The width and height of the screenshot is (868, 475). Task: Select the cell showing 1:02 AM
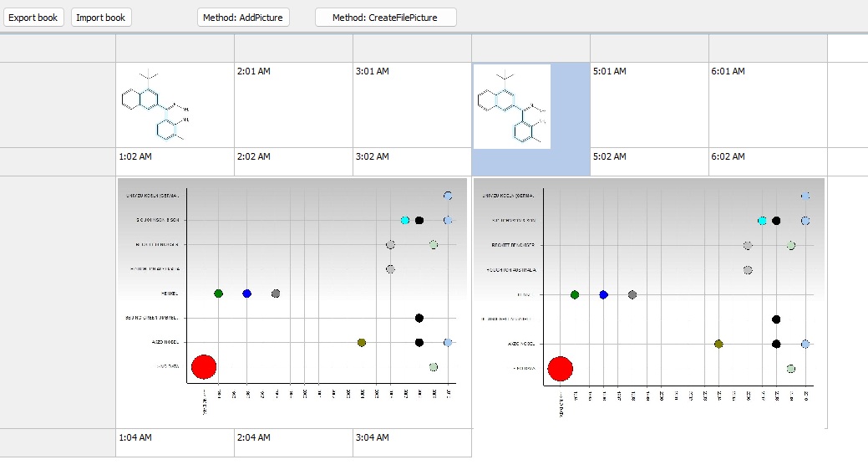pyautogui.click(x=175, y=162)
